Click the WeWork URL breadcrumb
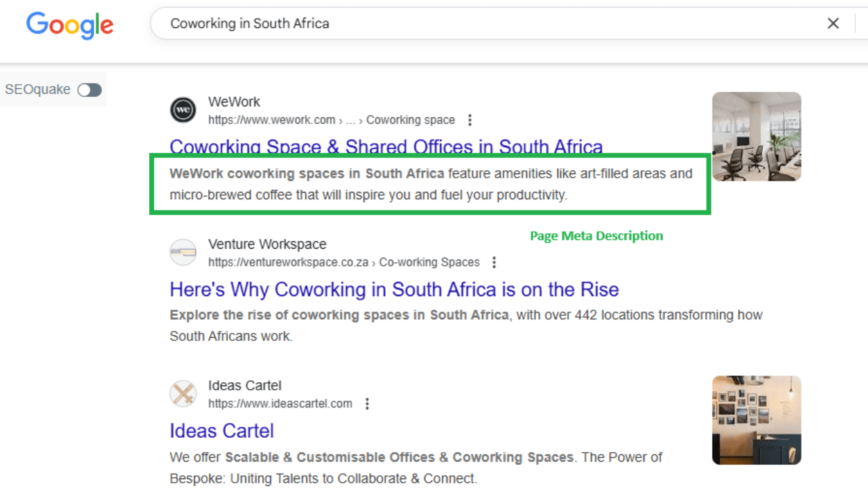868x488 pixels. pos(331,120)
